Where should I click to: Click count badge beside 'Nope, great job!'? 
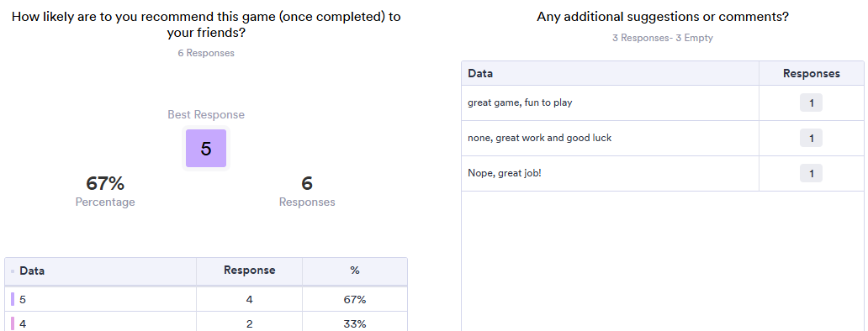click(811, 174)
